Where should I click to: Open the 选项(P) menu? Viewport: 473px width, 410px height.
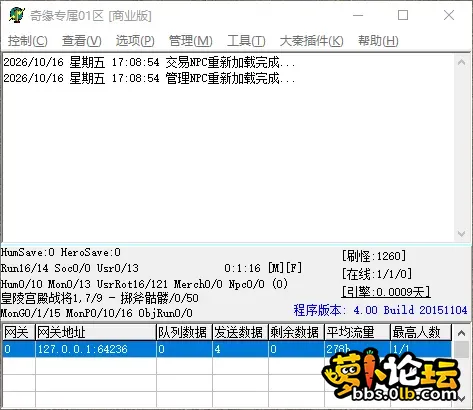click(x=135, y=41)
